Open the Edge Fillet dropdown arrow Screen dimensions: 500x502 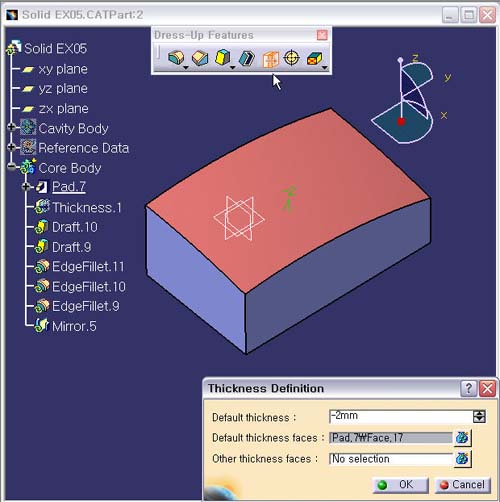click(186, 68)
